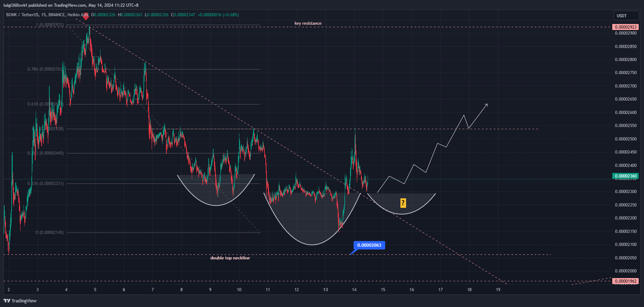Image resolution: width=644 pixels, height=307 pixels.
Task: Click price axis label 0.00002300
Action: coord(626,192)
